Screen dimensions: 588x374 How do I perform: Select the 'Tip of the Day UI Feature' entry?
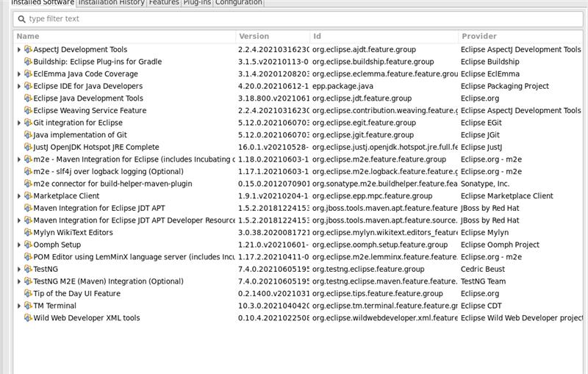point(77,293)
